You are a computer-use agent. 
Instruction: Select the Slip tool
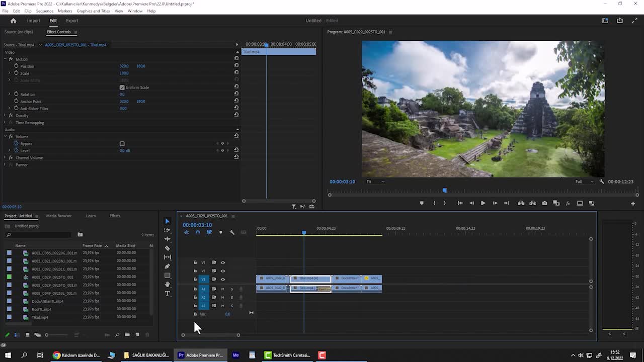168,257
